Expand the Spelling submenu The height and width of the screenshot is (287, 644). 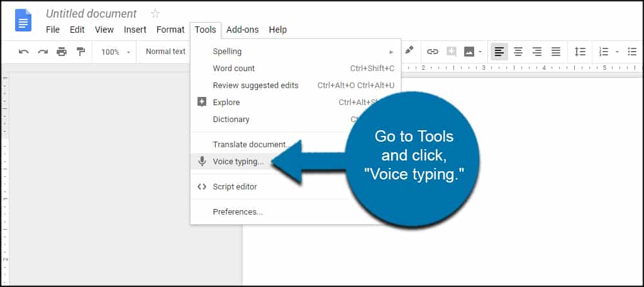point(296,52)
